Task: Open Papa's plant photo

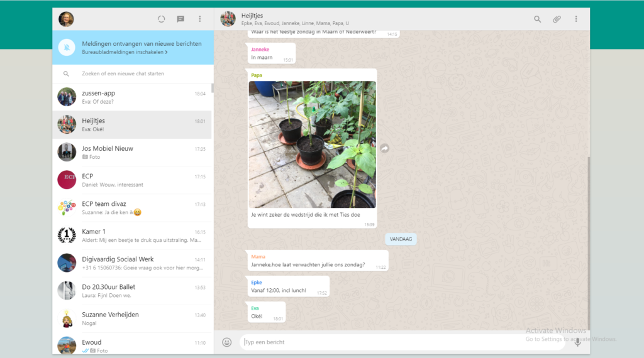Action: pos(312,144)
